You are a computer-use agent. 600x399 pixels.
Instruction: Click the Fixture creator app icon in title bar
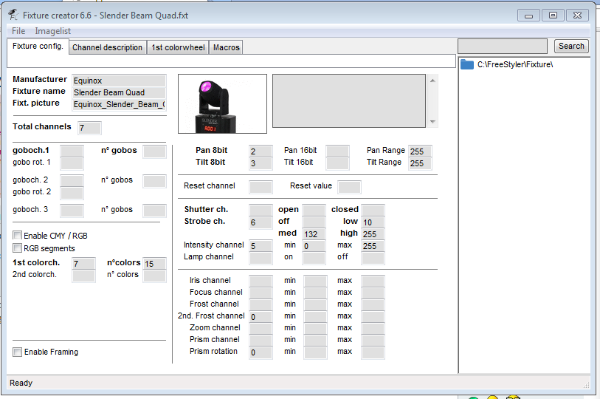13,15
